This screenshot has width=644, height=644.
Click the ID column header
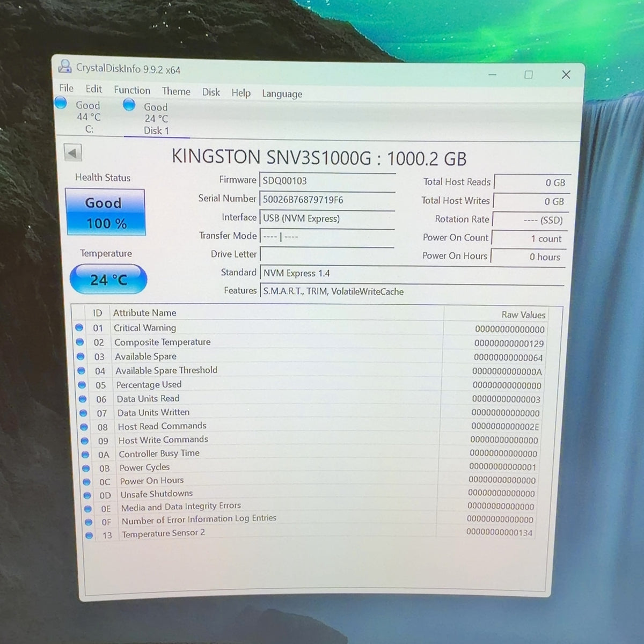click(x=98, y=313)
